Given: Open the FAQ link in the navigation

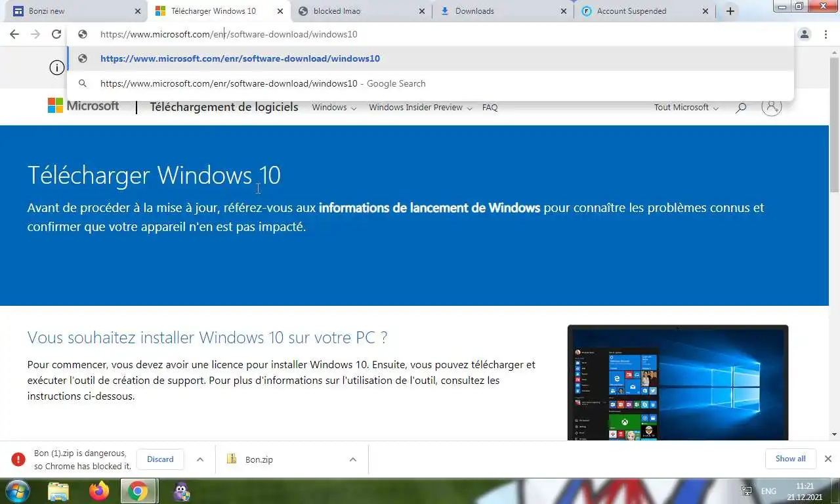Looking at the screenshot, I should (490, 108).
